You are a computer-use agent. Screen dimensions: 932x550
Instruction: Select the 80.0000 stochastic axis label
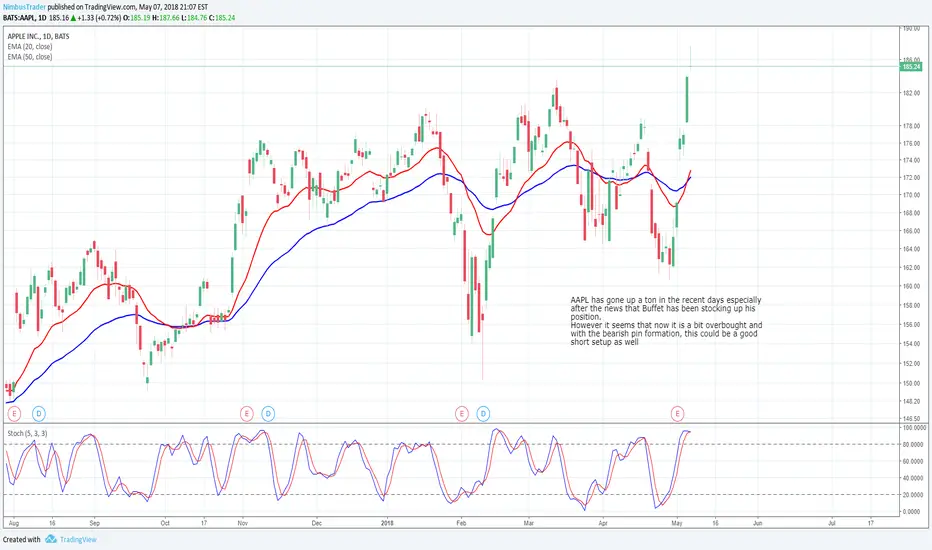tap(914, 444)
